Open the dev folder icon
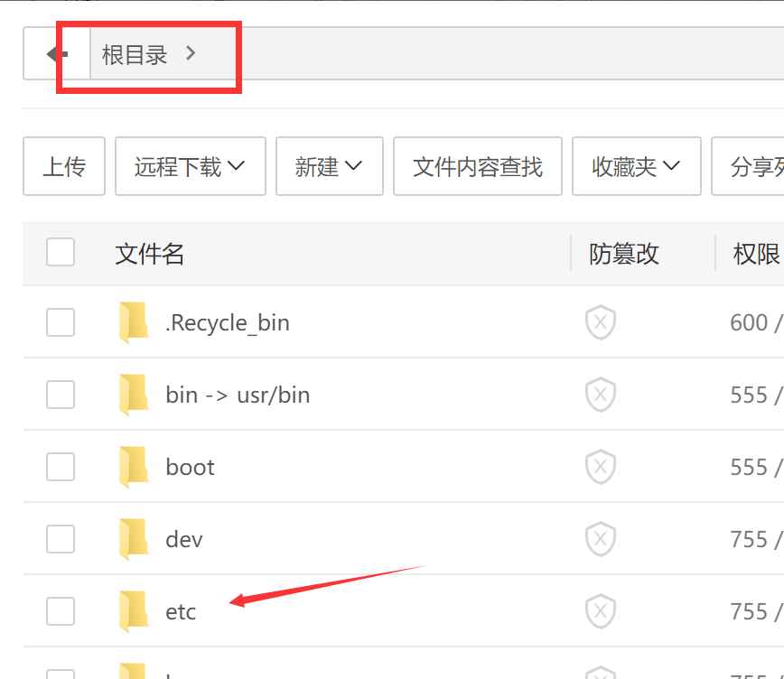 [134, 539]
